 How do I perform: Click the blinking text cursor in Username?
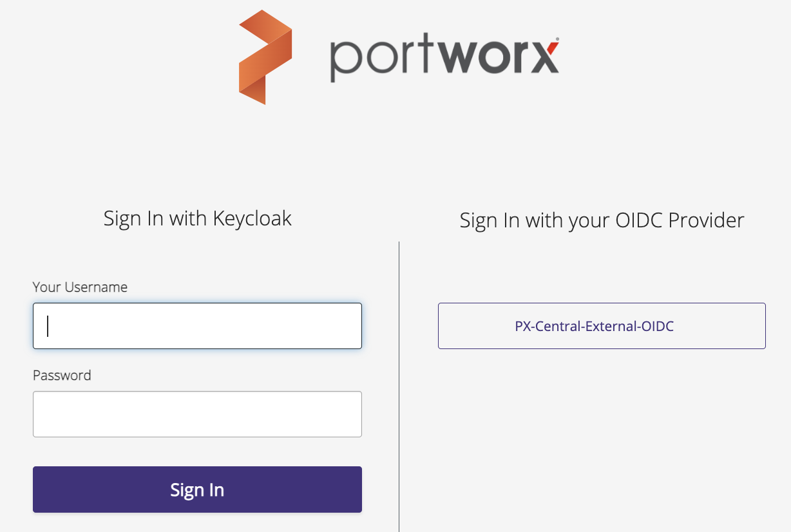coord(48,326)
